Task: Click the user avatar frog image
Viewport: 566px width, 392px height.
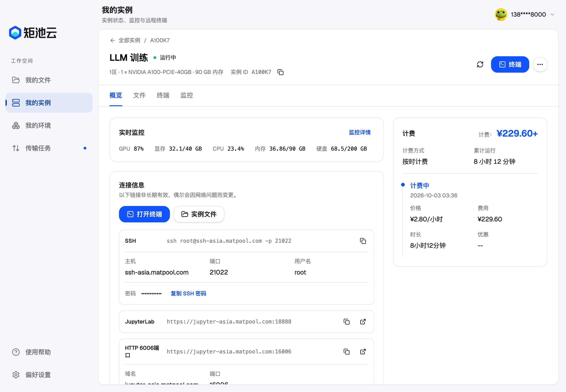Action: (x=501, y=15)
